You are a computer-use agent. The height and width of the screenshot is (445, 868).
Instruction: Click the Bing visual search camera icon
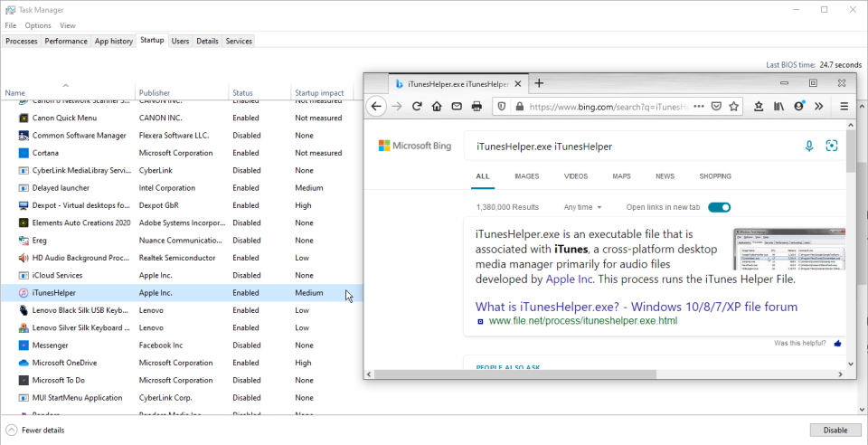(832, 147)
